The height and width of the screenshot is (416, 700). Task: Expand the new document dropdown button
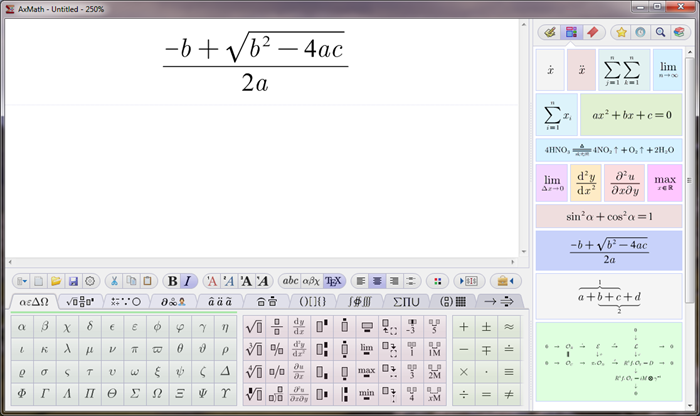(21, 281)
